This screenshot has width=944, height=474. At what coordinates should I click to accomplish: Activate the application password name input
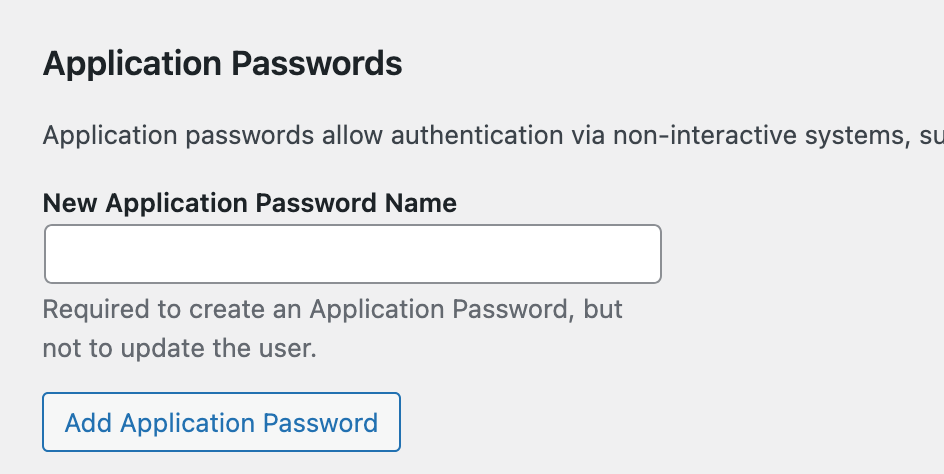[x=352, y=254]
